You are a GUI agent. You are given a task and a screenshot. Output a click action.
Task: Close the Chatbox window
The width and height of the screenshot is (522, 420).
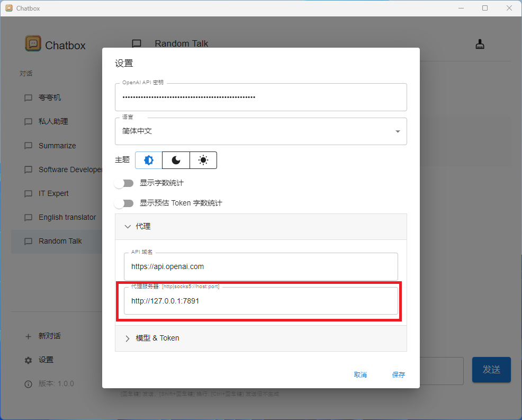coord(509,8)
